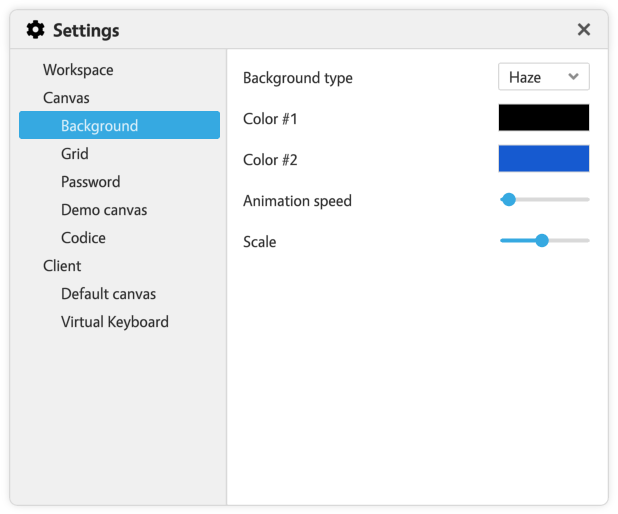The image size is (618, 514).
Task: Open the Codice settings entry
Action: [x=83, y=238]
